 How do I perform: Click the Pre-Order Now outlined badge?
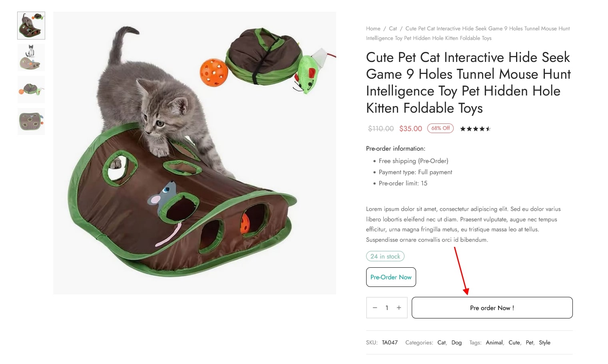coord(391,277)
